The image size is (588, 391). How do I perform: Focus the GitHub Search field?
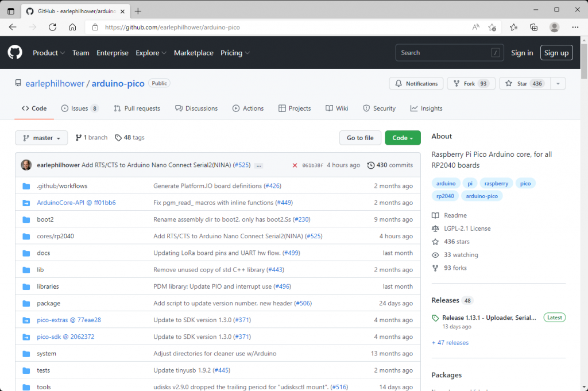pyautogui.click(x=449, y=53)
